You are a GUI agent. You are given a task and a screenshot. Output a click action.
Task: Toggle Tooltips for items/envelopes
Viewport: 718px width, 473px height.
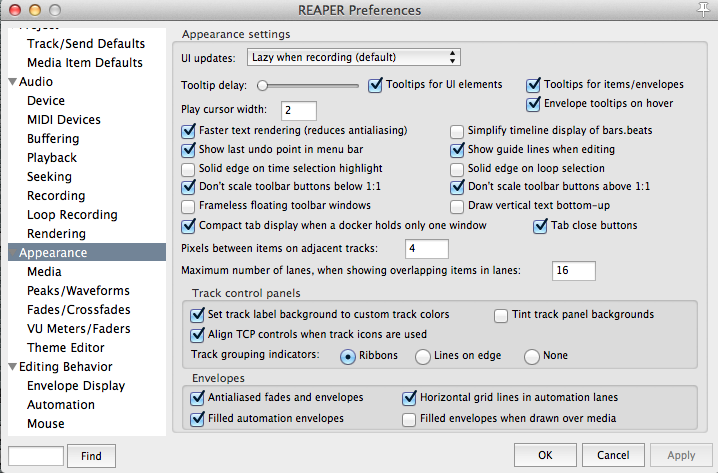533,85
